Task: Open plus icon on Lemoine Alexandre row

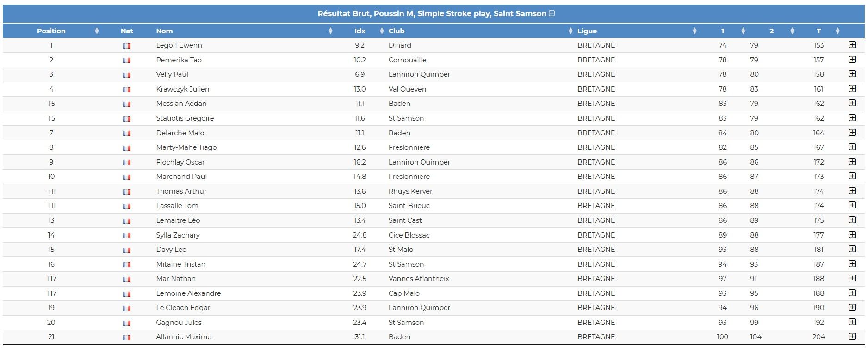Action: pyautogui.click(x=852, y=293)
